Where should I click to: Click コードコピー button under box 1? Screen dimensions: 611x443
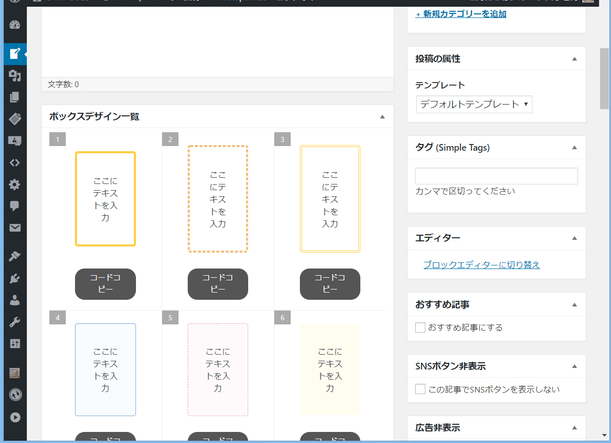[x=105, y=284]
